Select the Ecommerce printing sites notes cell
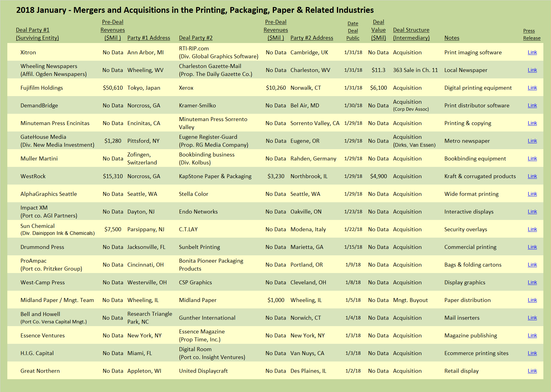The height and width of the screenshot is (392, 551). coord(476,353)
